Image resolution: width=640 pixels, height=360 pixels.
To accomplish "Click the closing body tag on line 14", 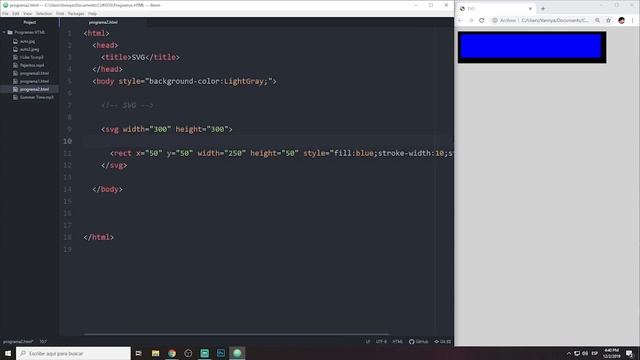I will coord(107,189).
